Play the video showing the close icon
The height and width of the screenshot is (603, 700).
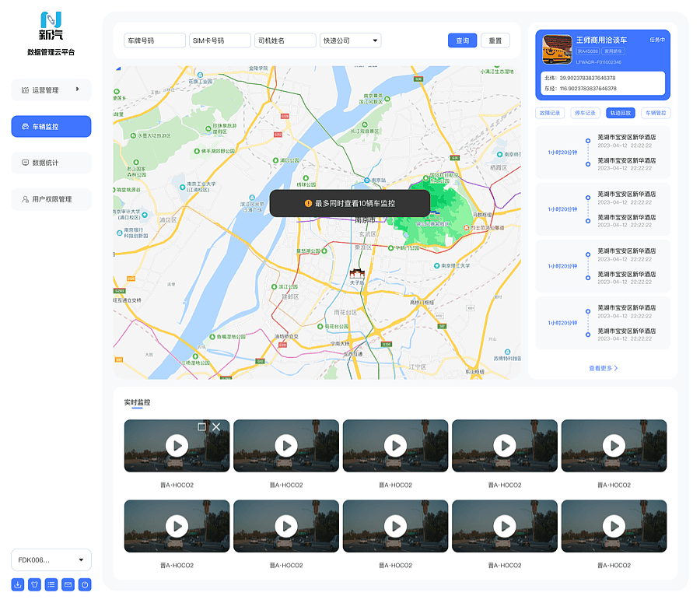[177, 445]
